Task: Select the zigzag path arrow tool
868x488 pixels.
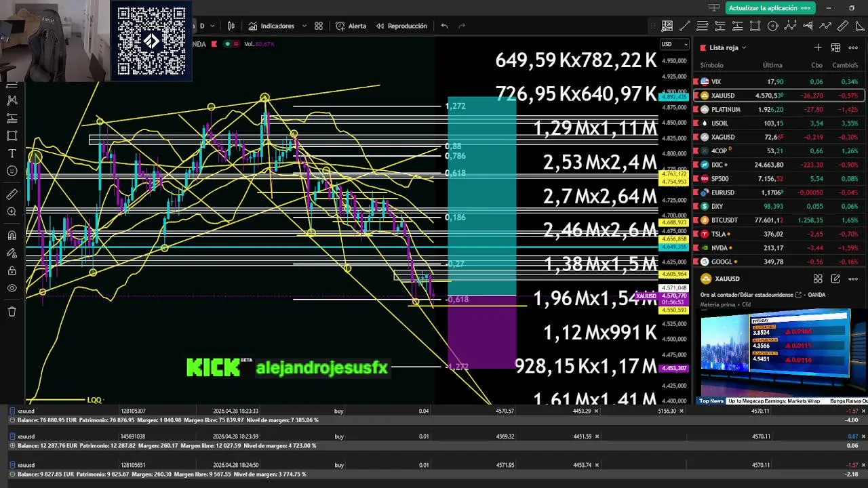Action: tap(825, 26)
